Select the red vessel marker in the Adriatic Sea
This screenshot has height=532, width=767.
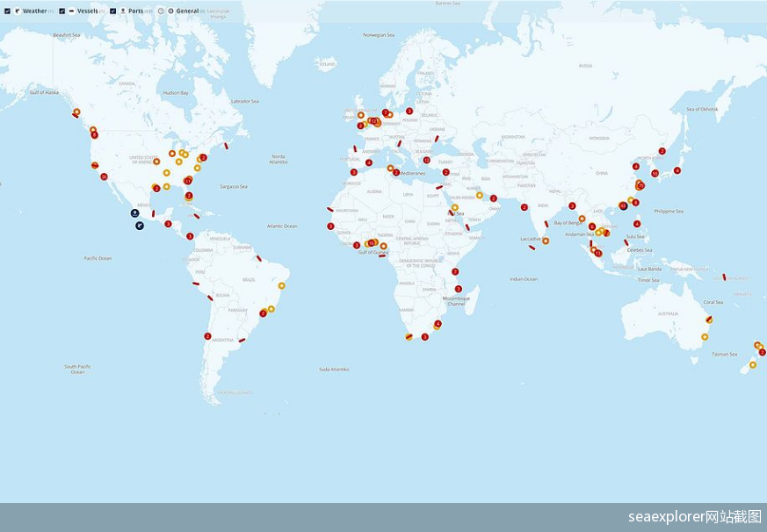click(399, 143)
